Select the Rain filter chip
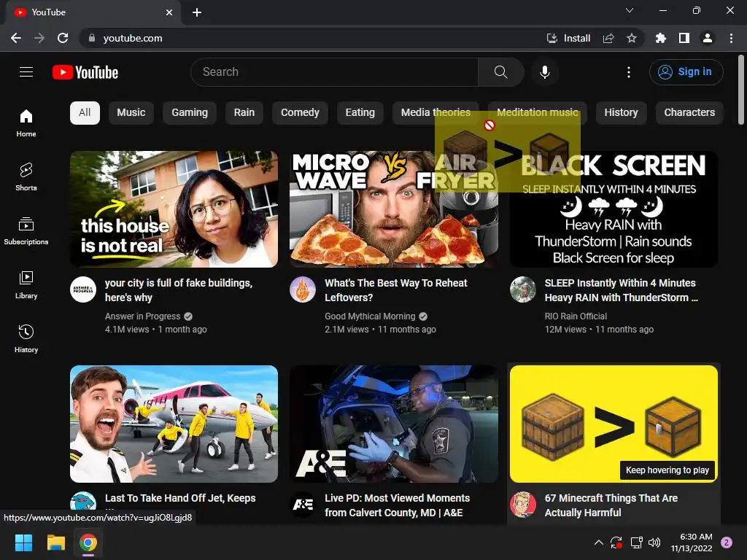This screenshot has height=560, width=747. coord(244,113)
